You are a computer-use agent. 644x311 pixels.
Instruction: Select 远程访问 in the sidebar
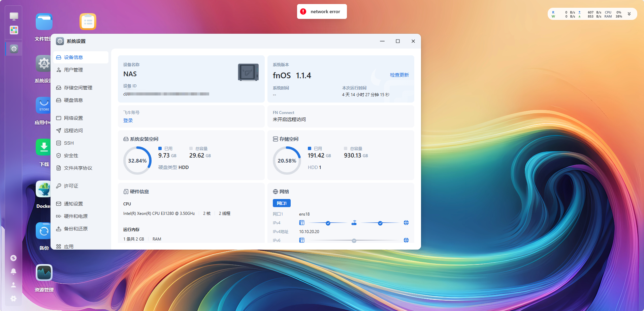81,131
